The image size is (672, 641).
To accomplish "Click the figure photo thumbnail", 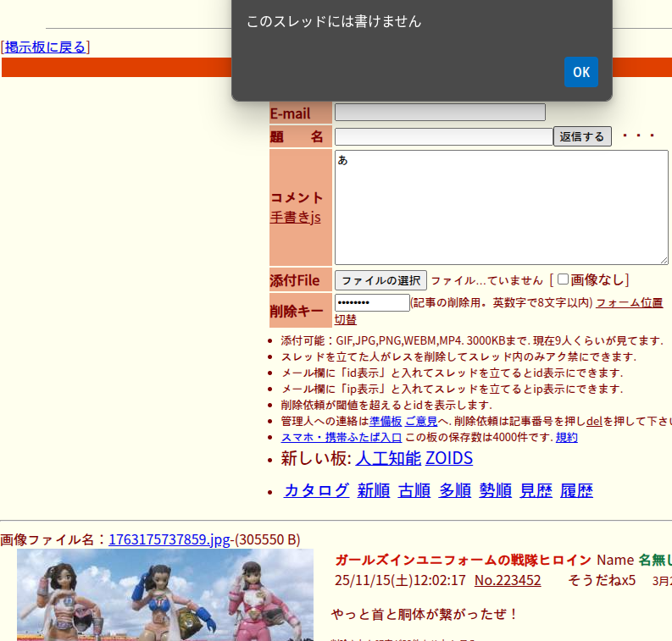I will tap(165, 594).
